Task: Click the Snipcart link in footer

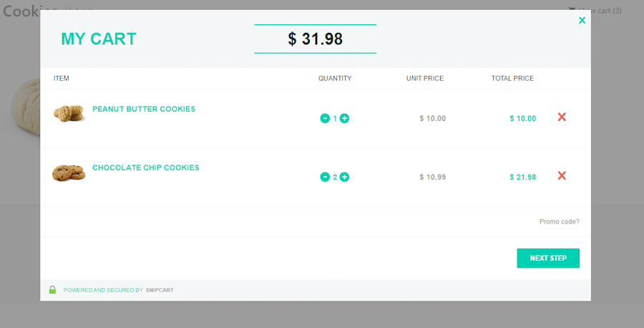Action: pyautogui.click(x=160, y=290)
